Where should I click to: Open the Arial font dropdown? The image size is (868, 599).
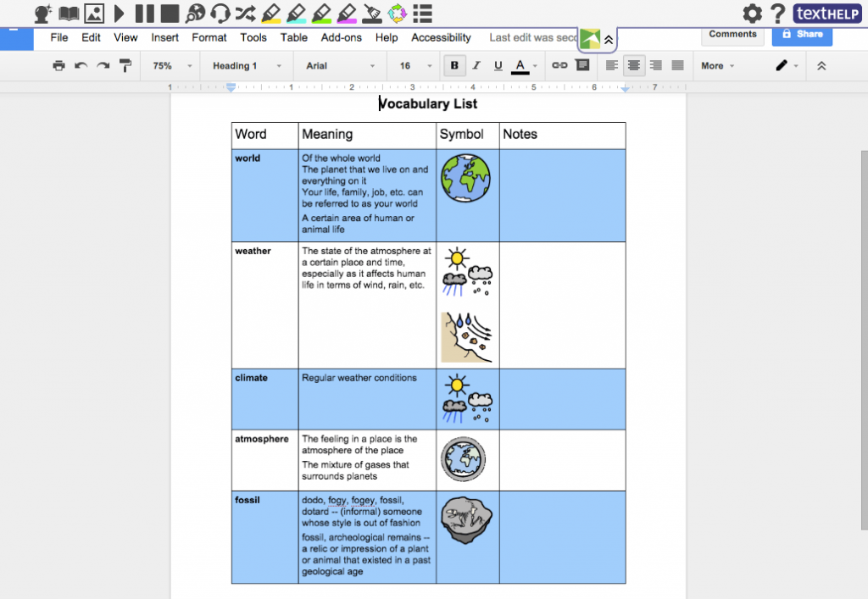[340, 66]
